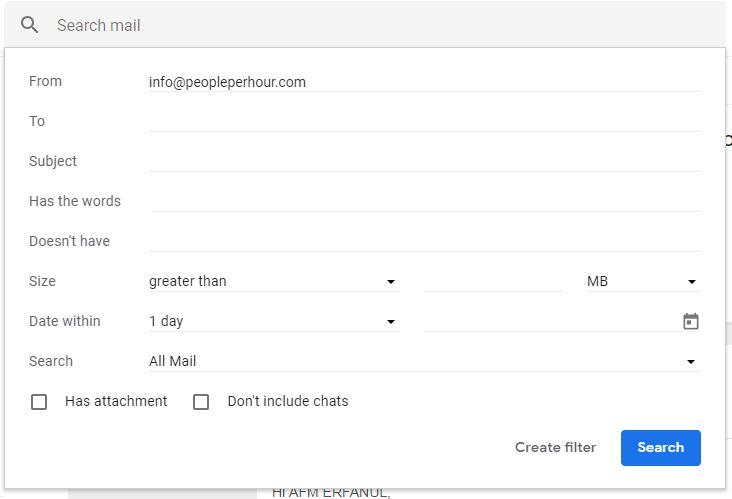Open the calendar date picker icon

690,321
